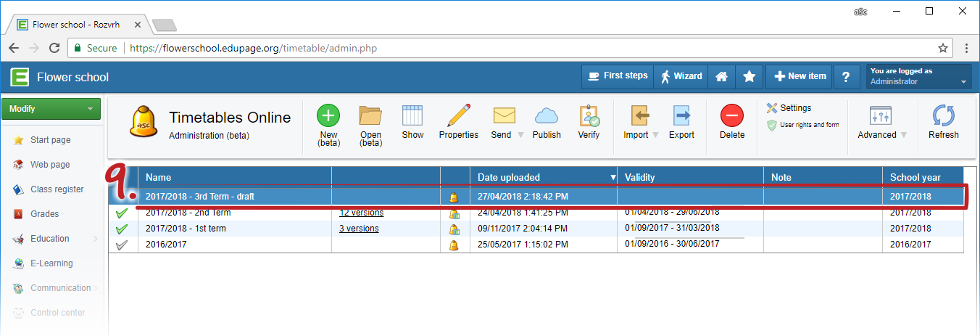The height and width of the screenshot is (336, 980).
Task: Open Grades in the left sidebar
Action: click(44, 214)
